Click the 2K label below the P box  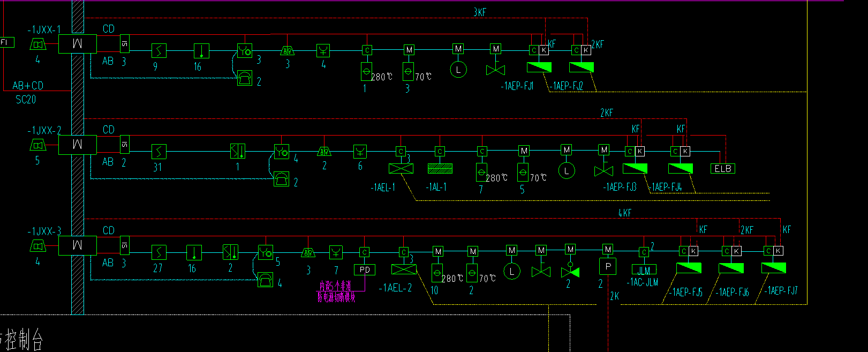[614, 296]
